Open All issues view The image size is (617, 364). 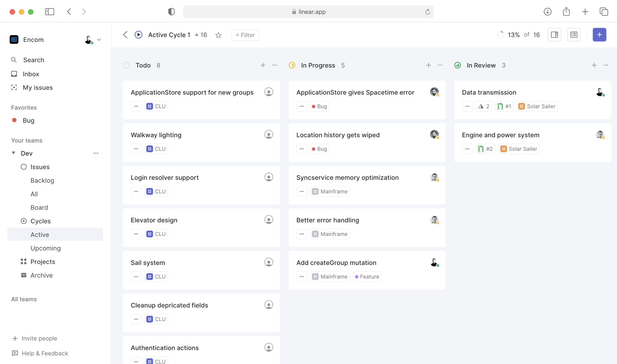(34, 194)
